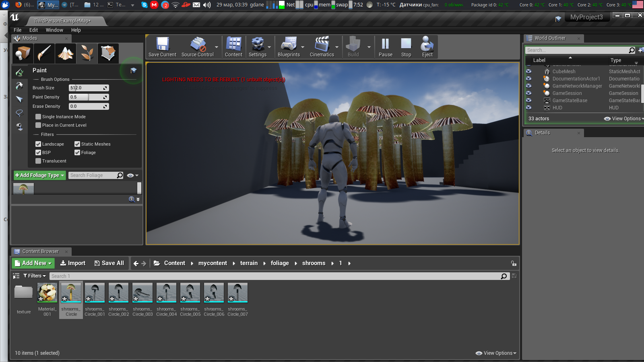Open the Content Browser Filters dropdown
The height and width of the screenshot is (362, 644).
35,276
